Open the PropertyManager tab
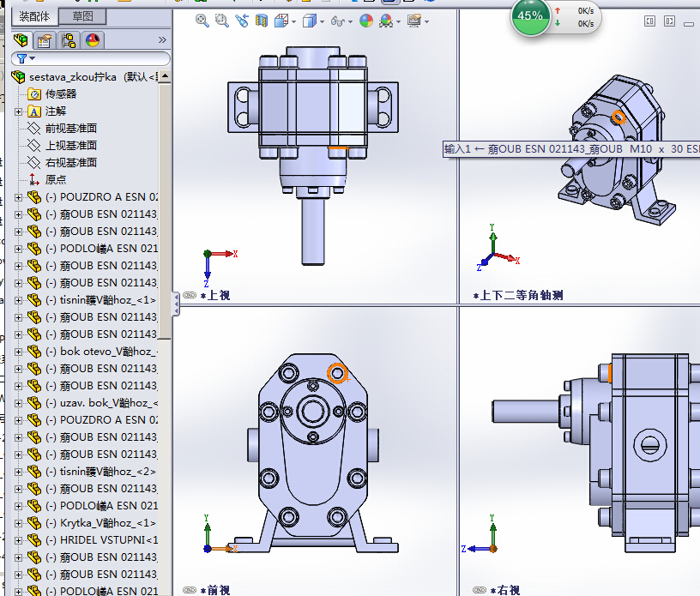The height and width of the screenshot is (596, 700). click(x=45, y=40)
